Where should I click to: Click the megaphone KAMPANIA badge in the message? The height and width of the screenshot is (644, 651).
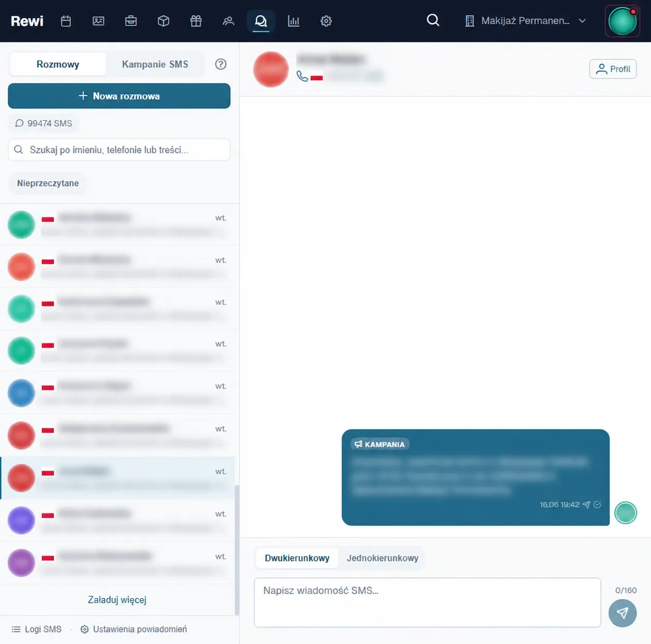tap(380, 444)
